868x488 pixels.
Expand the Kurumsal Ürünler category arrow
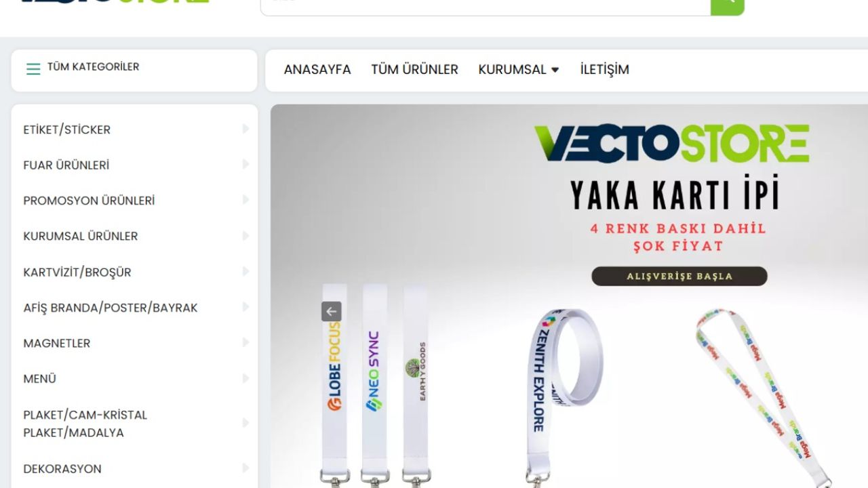(245, 236)
